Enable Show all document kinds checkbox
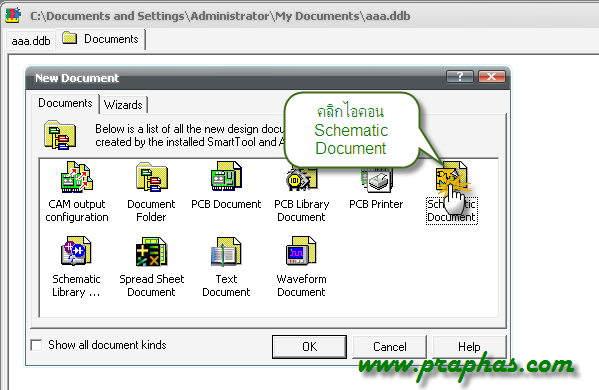Image resolution: width=599 pixels, height=390 pixels. (37, 345)
